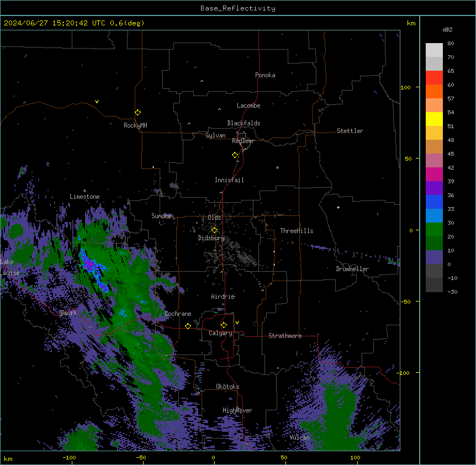476x465 pixels.
Task: Click the Didsbury town label
Action: coord(211,238)
